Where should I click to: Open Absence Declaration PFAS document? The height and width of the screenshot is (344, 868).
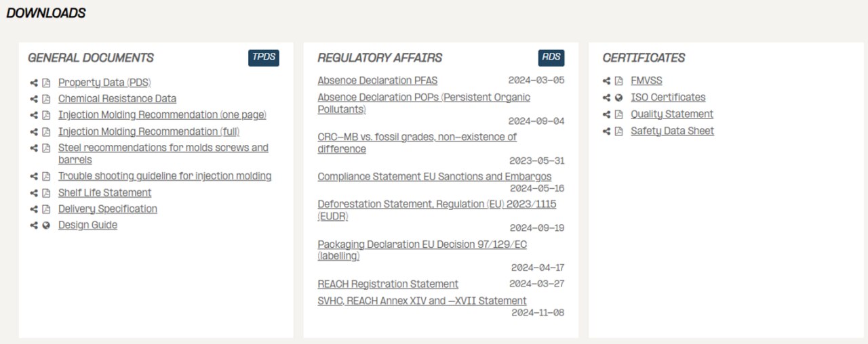click(378, 81)
